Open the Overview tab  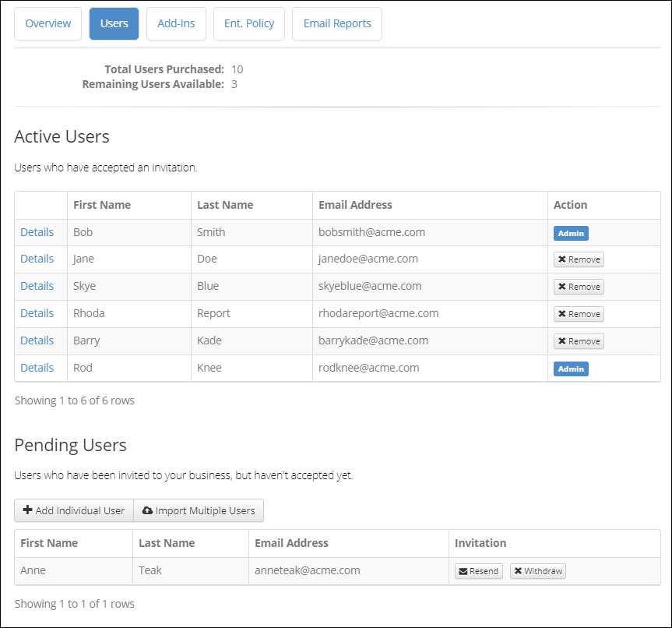47,23
